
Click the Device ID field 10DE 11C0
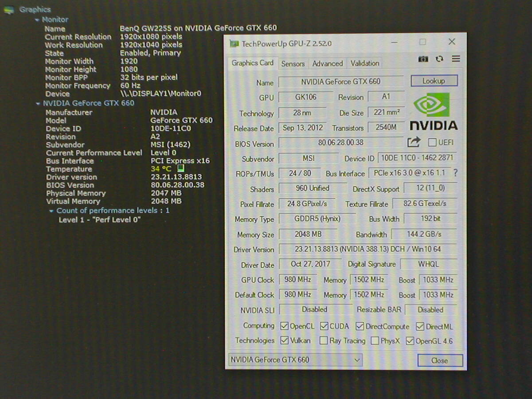[x=417, y=158]
